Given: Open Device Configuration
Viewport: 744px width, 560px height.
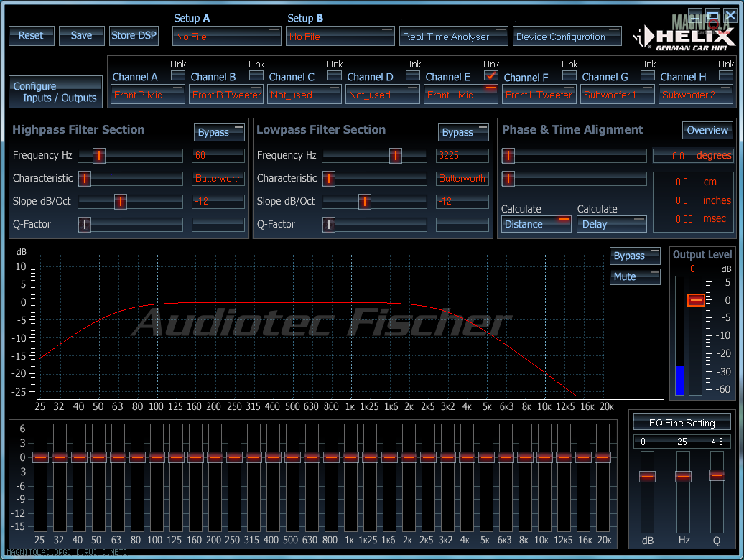Looking at the screenshot, I should pyautogui.click(x=567, y=37).
